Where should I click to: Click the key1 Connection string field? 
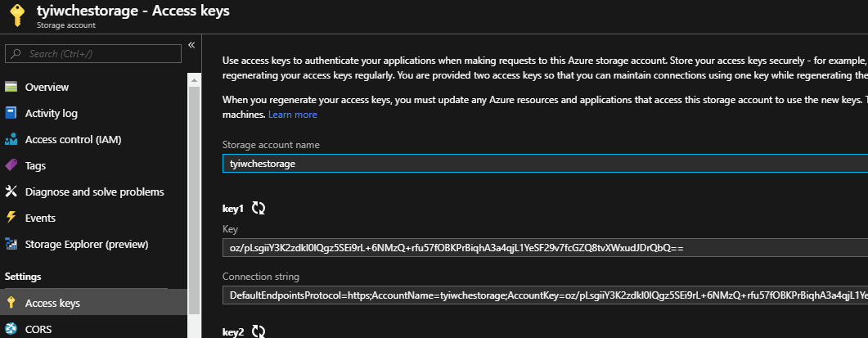[x=546, y=295]
